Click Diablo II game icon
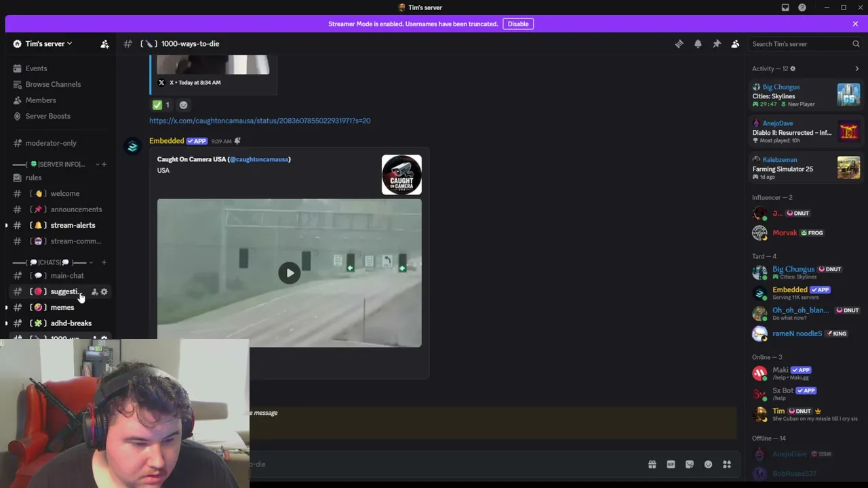 click(848, 131)
